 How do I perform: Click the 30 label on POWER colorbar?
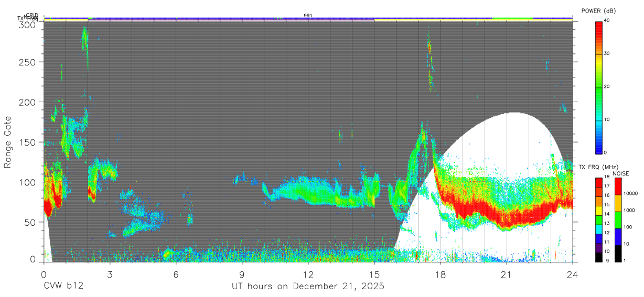(608, 53)
